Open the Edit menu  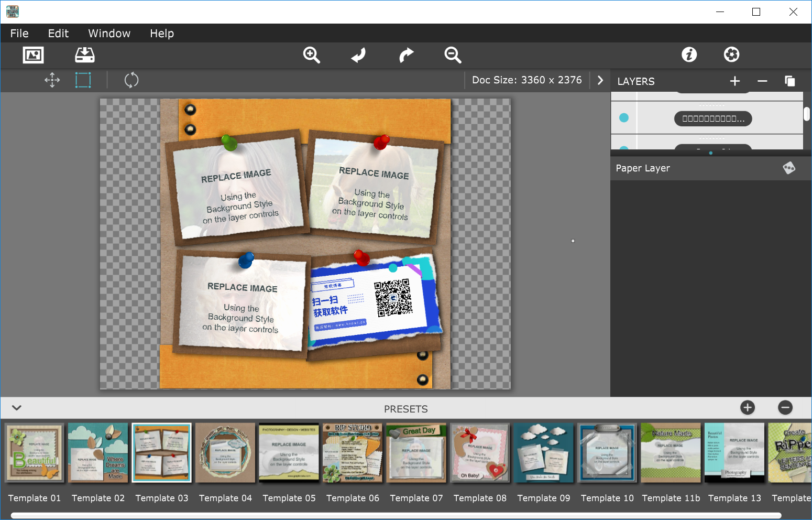[x=58, y=33]
